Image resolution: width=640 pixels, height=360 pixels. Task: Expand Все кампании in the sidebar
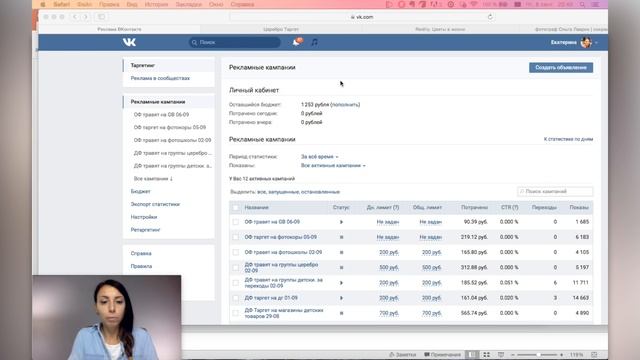tap(153, 178)
